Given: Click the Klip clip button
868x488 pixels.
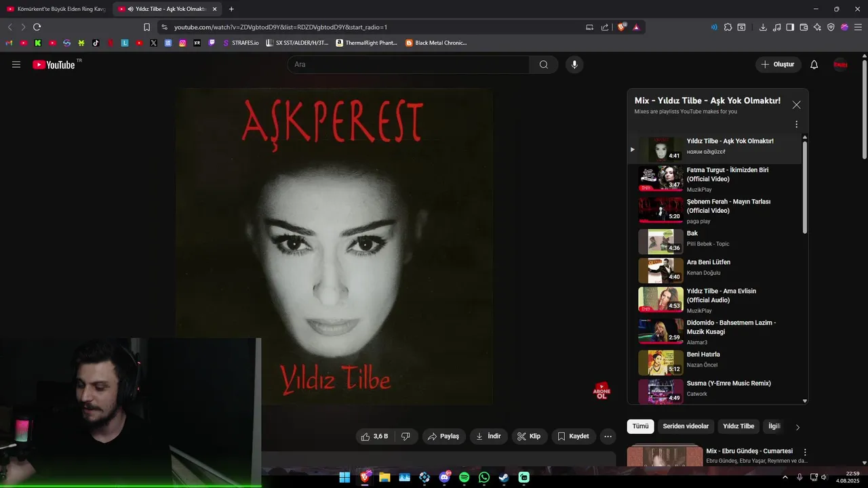Looking at the screenshot, I should click(x=529, y=436).
